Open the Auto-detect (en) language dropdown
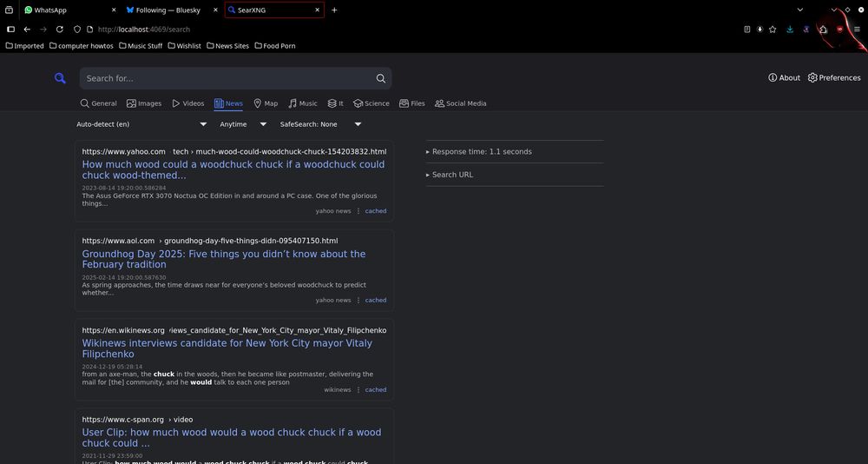Image resolution: width=868 pixels, height=464 pixels. (x=141, y=124)
